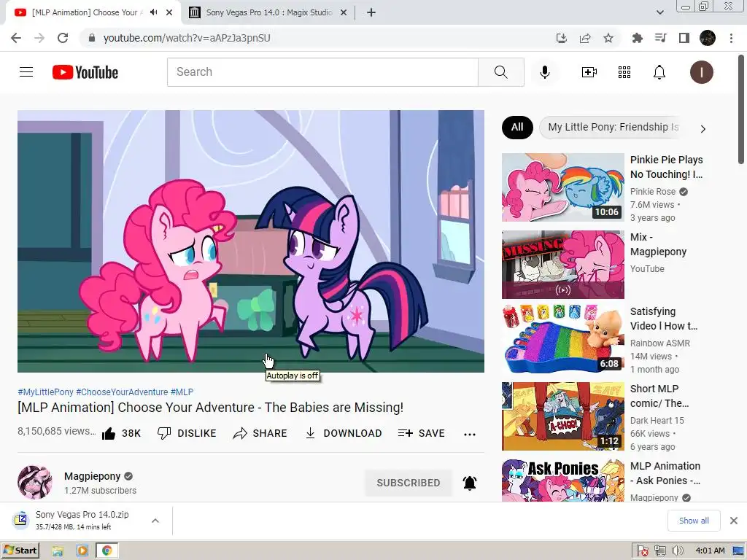747x560 pixels.
Task: Open the #MLP hashtag link
Action: pyautogui.click(x=182, y=392)
